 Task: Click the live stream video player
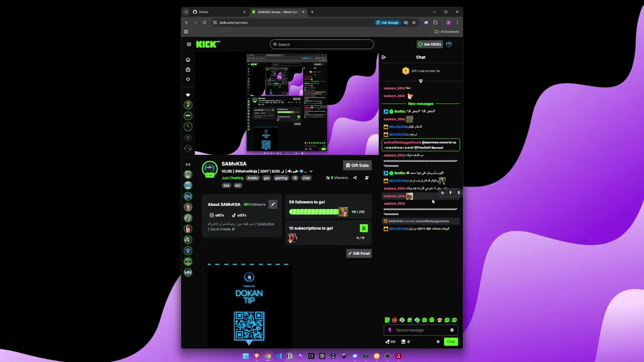click(x=287, y=103)
